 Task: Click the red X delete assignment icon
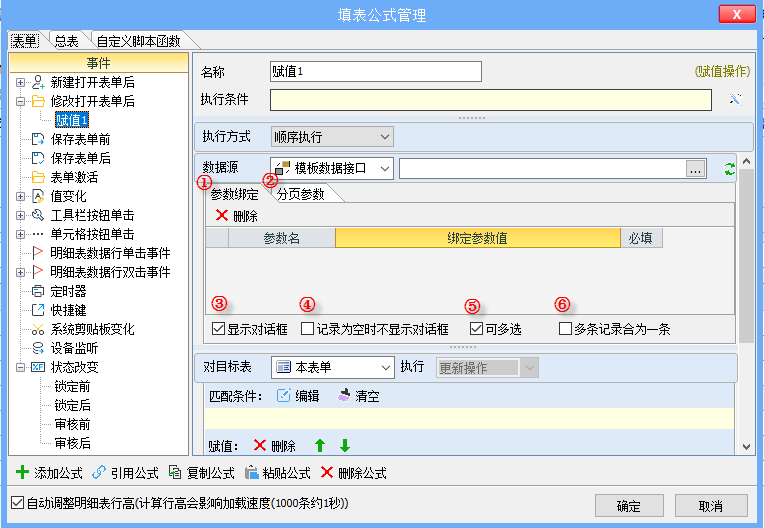pyautogui.click(x=260, y=445)
